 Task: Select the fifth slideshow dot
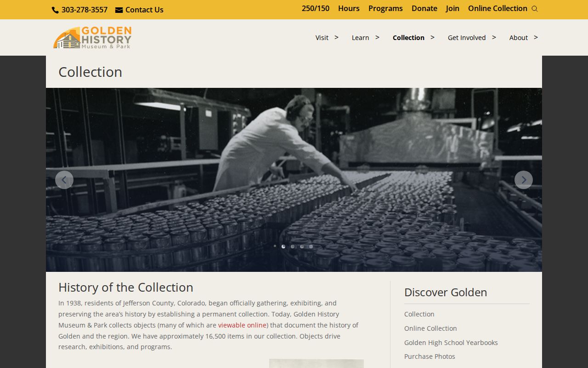tap(311, 247)
